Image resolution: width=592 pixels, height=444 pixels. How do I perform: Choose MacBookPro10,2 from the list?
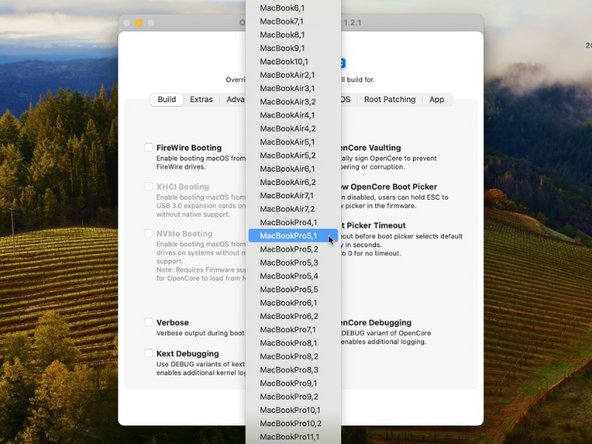[x=293, y=424]
